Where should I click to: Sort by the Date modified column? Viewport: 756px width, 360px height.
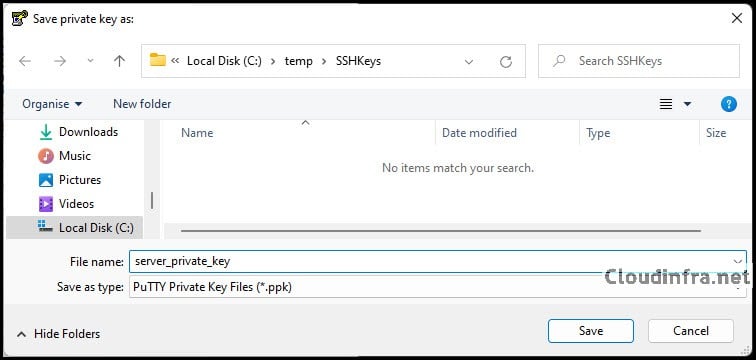click(x=479, y=133)
